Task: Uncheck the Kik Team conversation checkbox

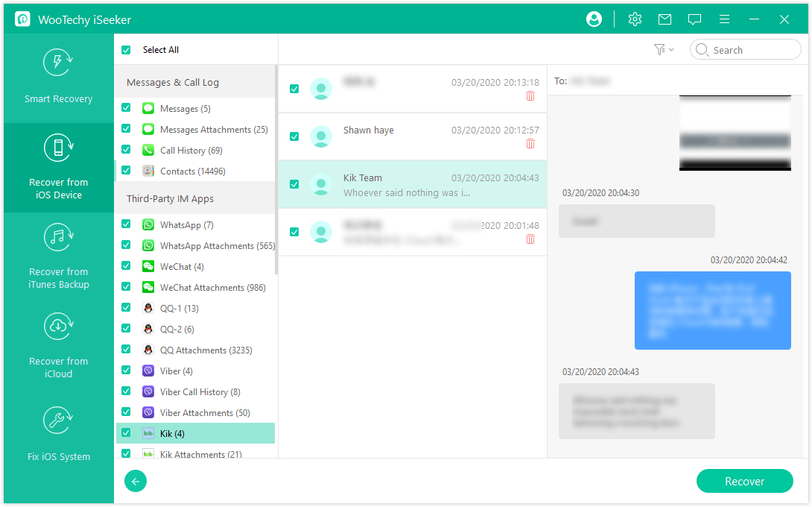Action: point(294,184)
